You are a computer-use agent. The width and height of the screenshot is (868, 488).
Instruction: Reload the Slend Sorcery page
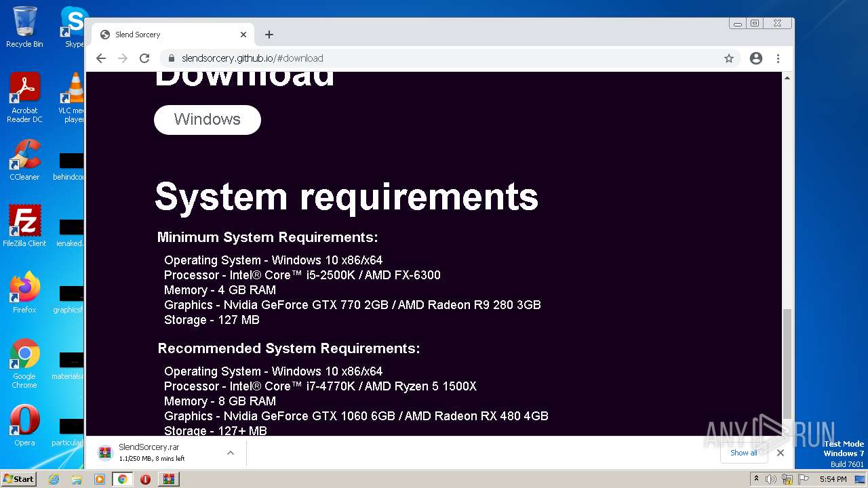coord(144,58)
